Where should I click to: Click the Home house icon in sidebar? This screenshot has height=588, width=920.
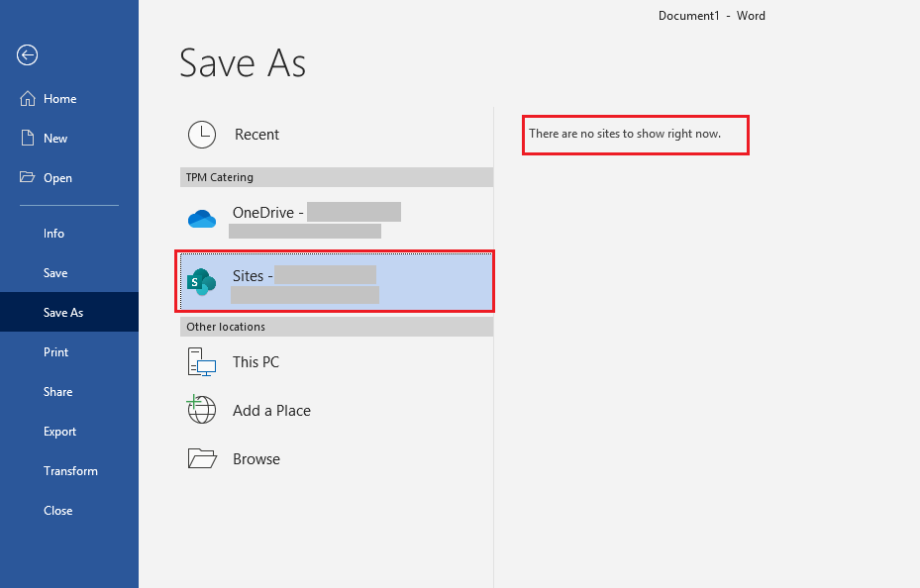tap(26, 98)
